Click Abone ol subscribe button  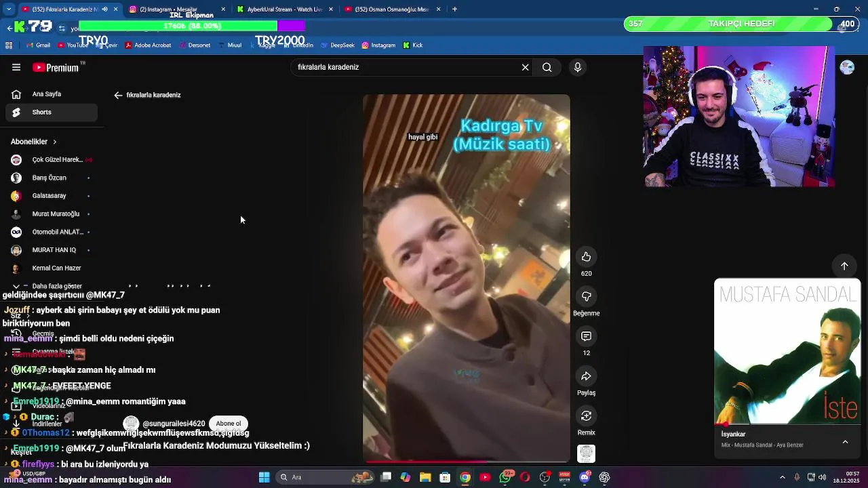tap(228, 424)
